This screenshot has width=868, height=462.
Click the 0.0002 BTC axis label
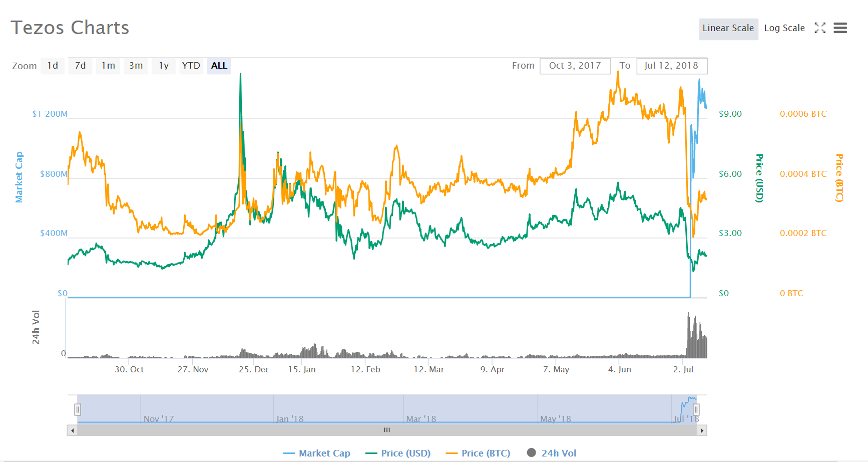[x=803, y=233]
